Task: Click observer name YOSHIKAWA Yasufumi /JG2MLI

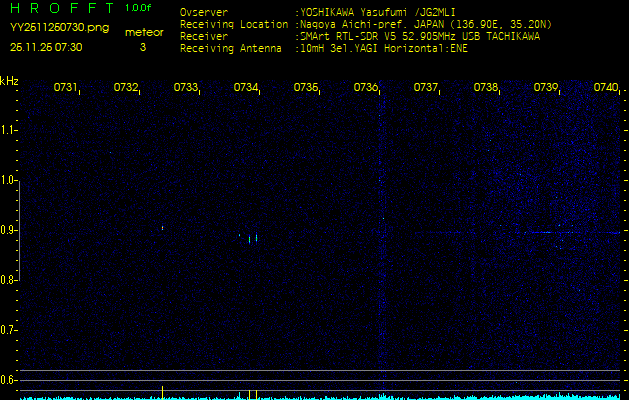Action: tap(377, 12)
